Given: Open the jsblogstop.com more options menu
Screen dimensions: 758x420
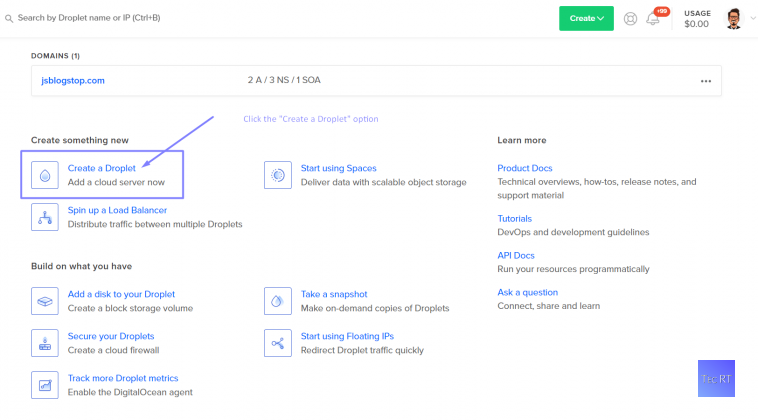Looking at the screenshot, I should (706, 81).
